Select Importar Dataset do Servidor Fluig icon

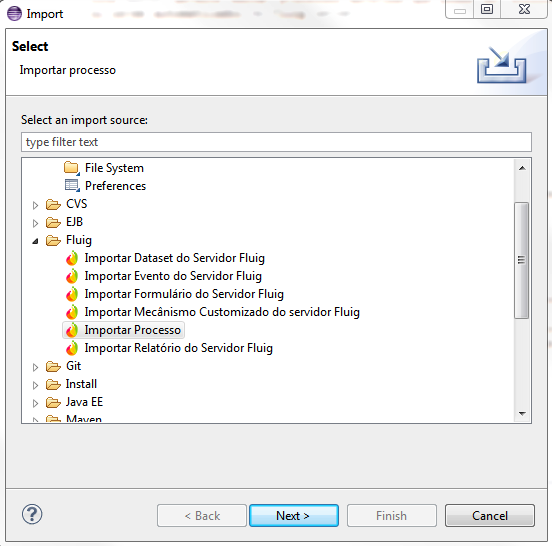72,258
